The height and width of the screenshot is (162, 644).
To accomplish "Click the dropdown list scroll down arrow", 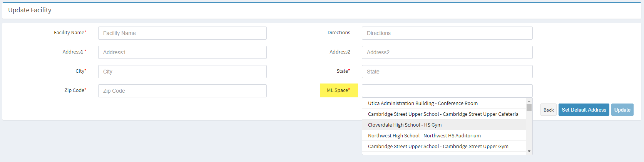I will click(529, 151).
